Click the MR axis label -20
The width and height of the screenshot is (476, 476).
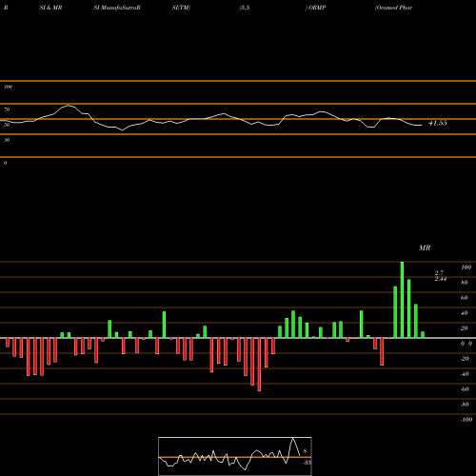tap(465, 359)
